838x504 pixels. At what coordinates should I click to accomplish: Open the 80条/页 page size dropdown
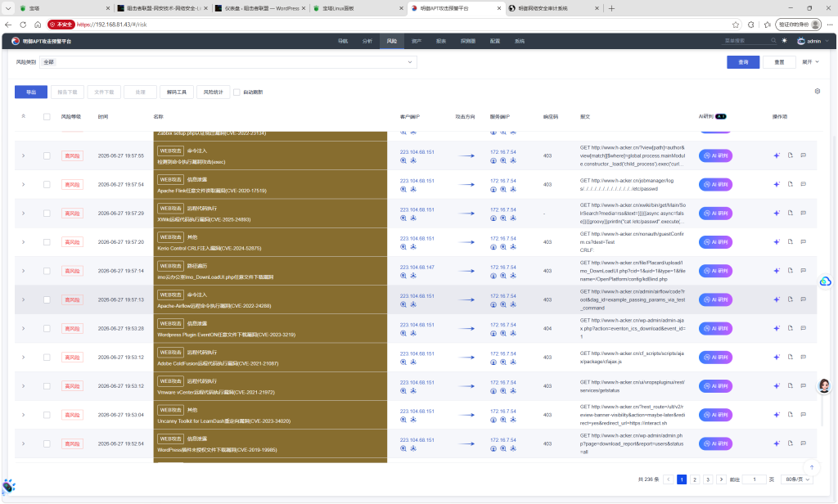click(x=797, y=479)
